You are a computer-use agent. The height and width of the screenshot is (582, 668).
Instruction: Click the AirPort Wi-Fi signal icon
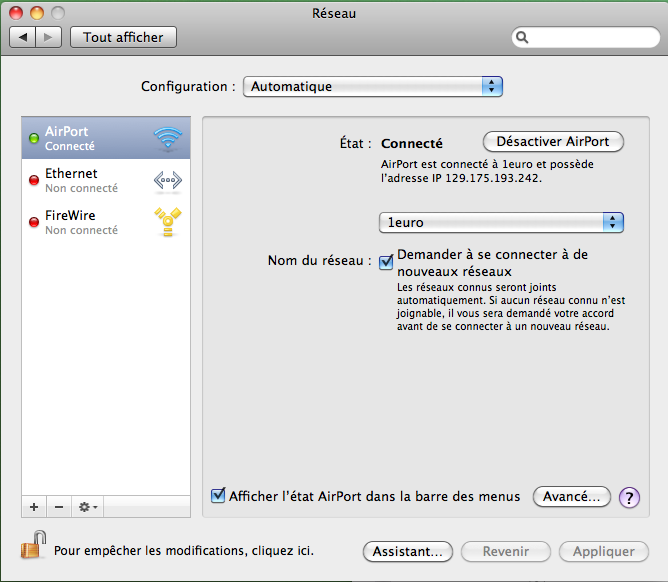point(168,138)
